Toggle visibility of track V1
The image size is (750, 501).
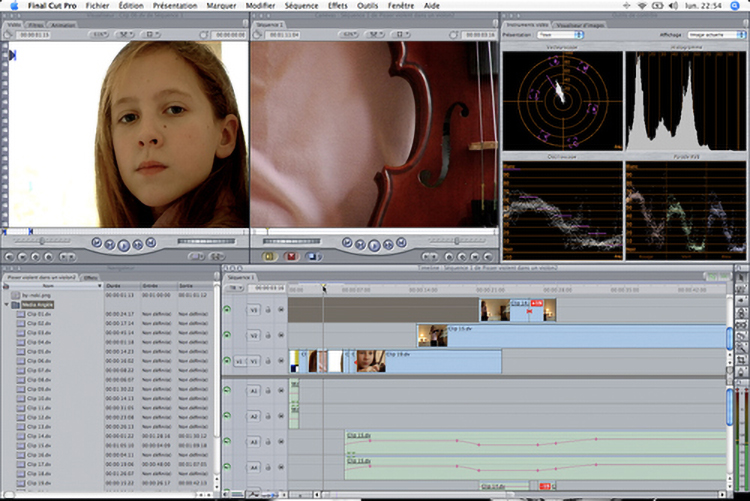pyautogui.click(x=227, y=361)
